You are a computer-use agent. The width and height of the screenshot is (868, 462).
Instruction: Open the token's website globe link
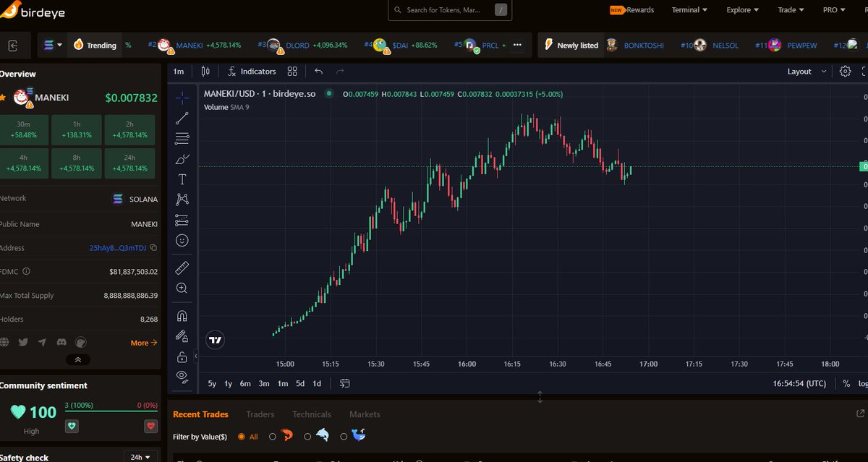tap(4, 343)
